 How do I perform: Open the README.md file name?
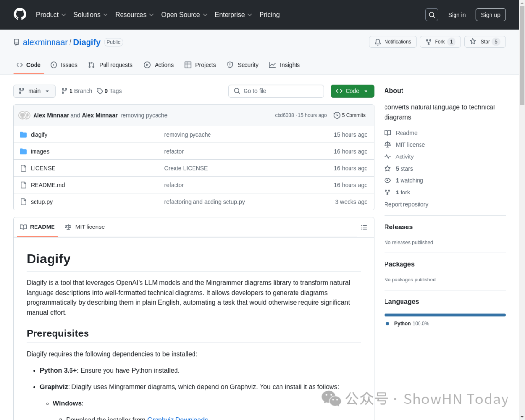tap(48, 185)
